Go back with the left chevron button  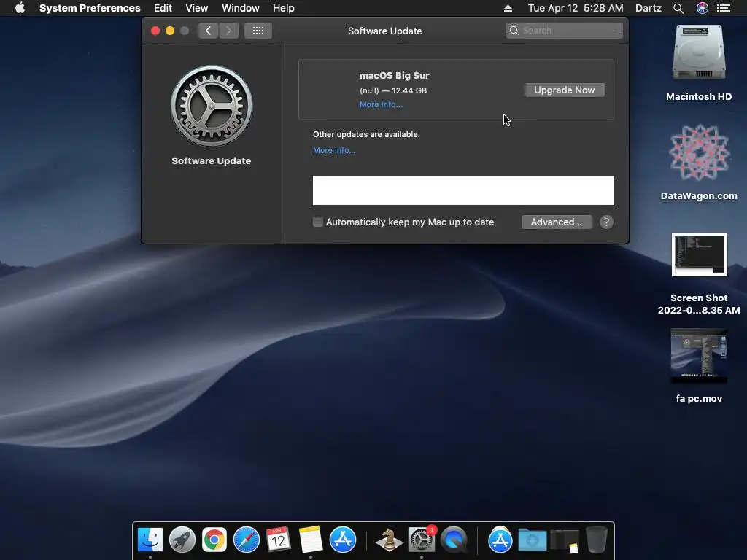(x=208, y=31)
